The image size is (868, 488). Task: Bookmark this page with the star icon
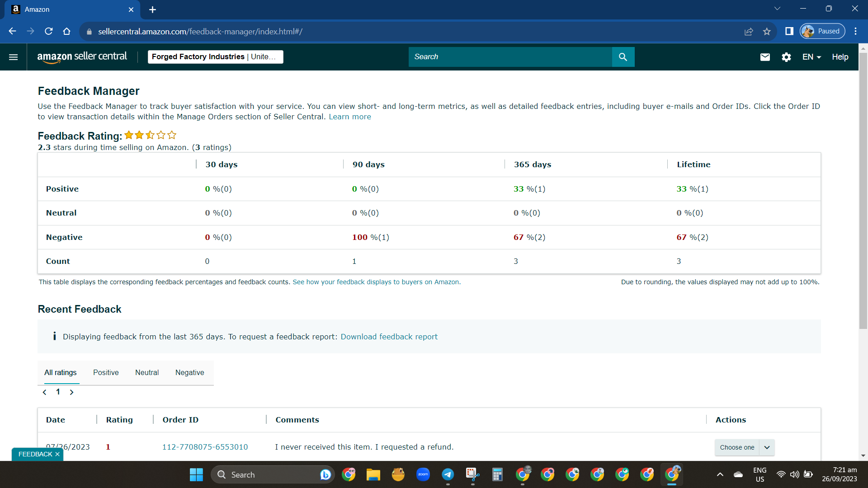click(x=767, y=31)
